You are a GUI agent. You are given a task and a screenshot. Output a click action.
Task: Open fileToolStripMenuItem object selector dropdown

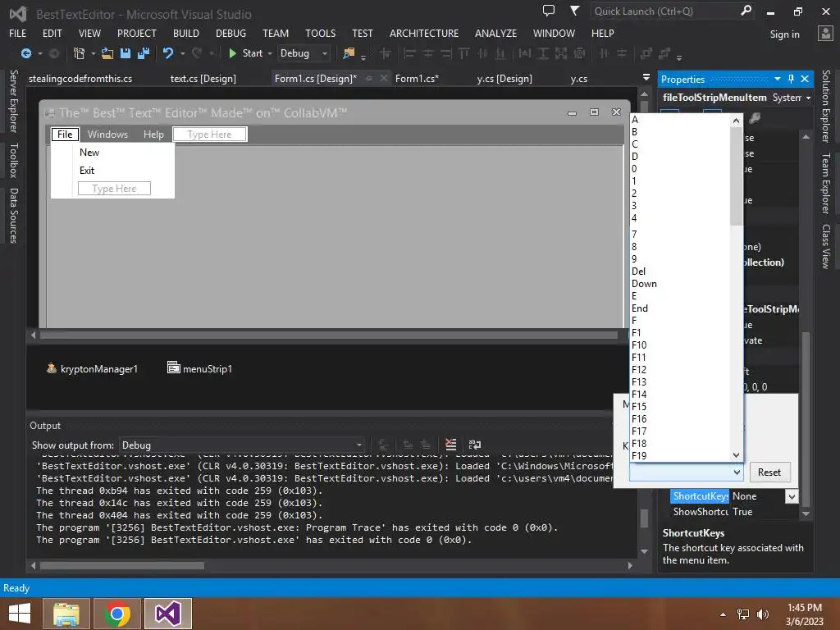coord(808,98)
